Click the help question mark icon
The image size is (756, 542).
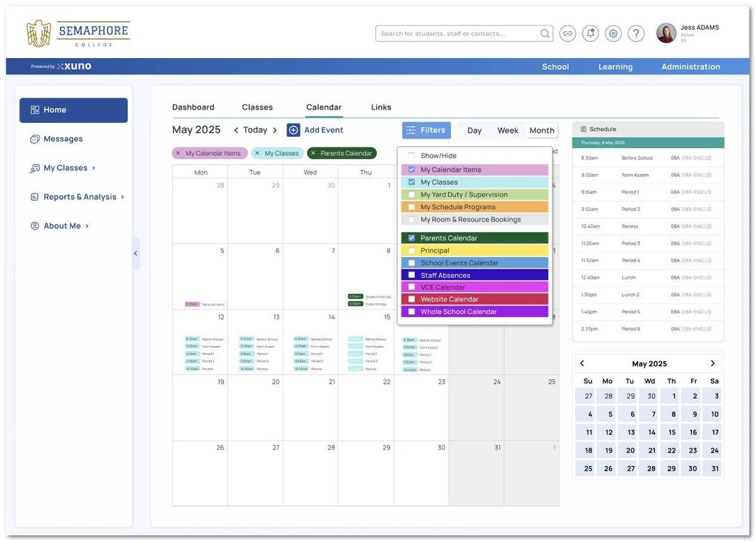click(636, 33)
